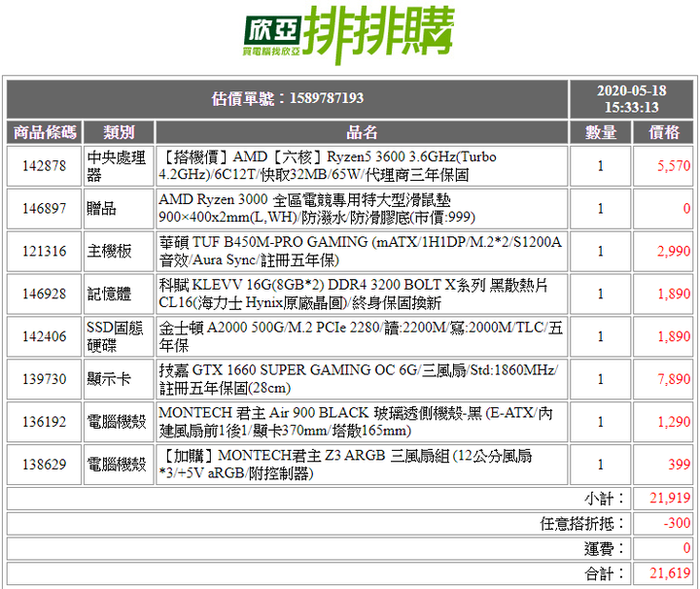The image size is (700, 589).
Task: Select the Ryzen 3000 mouse pad item
Action: [317, 208]
